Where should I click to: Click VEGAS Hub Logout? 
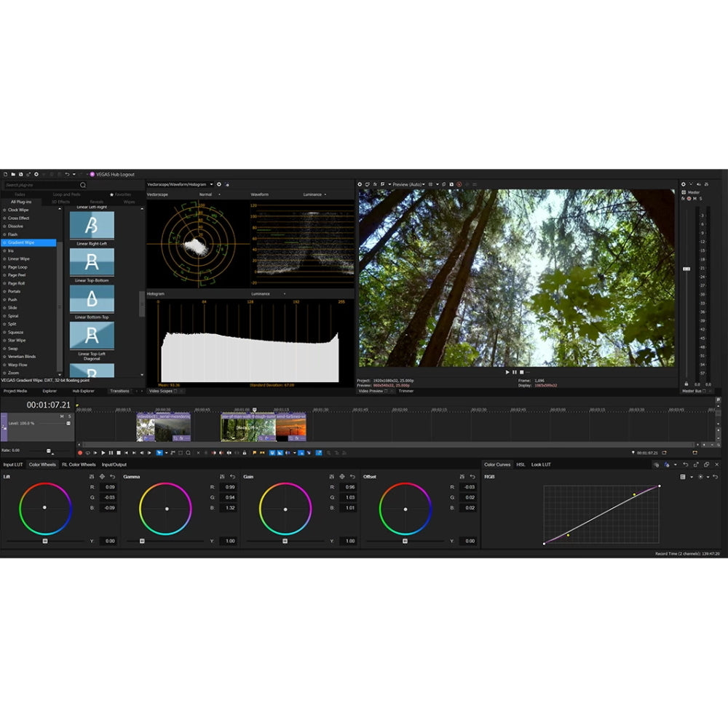[116, 175]
